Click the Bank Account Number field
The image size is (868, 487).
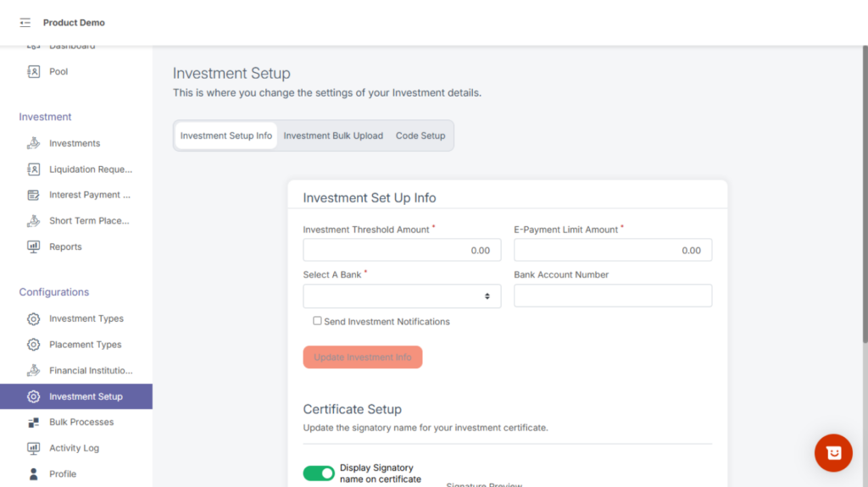612,296
